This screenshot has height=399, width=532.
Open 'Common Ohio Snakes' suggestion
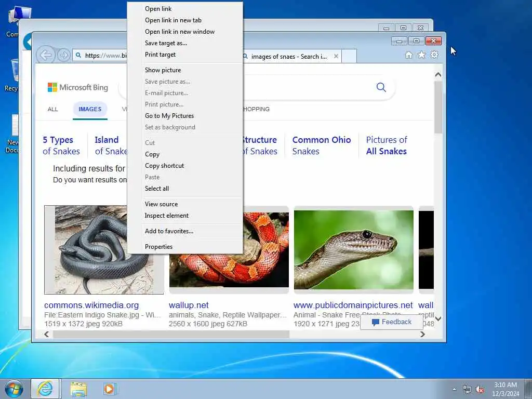[x=321, y=145]
